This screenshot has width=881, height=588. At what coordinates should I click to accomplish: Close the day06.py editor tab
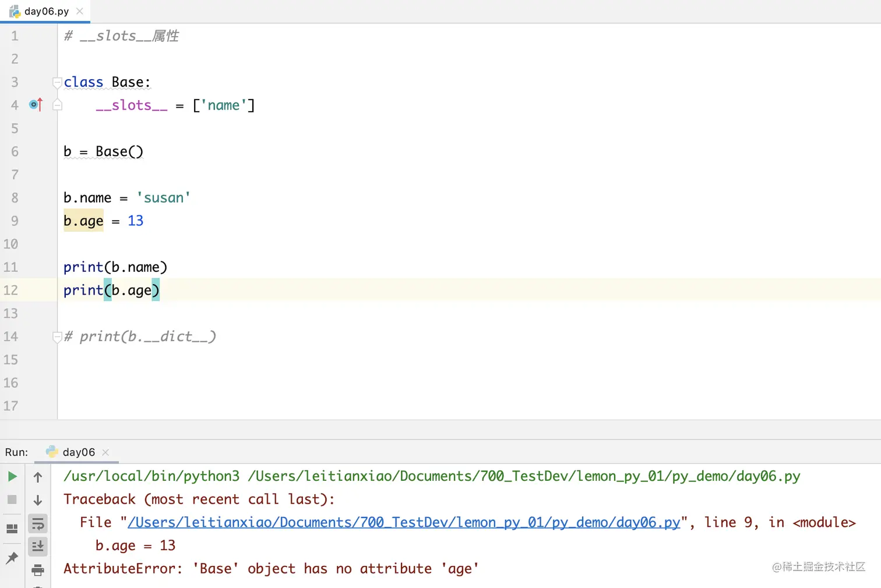coord(80,11)
